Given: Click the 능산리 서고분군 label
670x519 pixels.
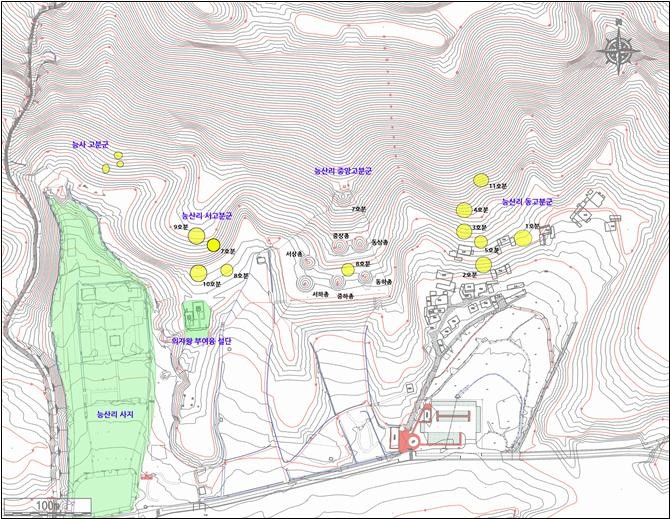Looking at the screenshot, I should point(207,216).
